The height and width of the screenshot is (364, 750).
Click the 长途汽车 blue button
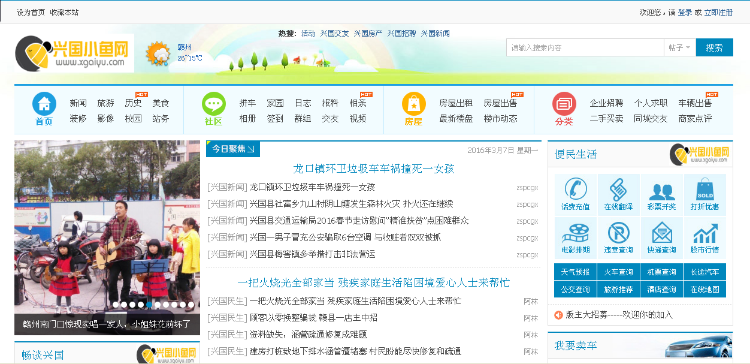pyautogui.click(x=705, y=272)
